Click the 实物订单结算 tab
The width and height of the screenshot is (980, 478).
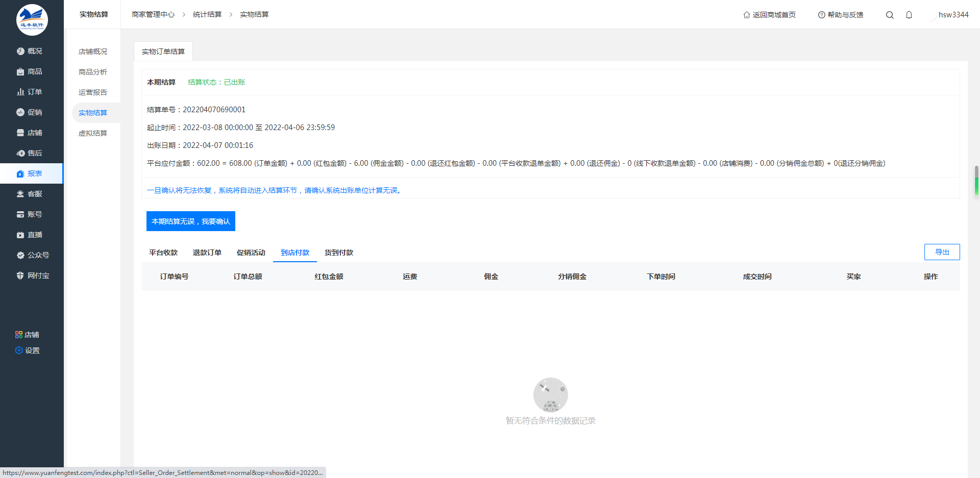[x=163, y=52]
